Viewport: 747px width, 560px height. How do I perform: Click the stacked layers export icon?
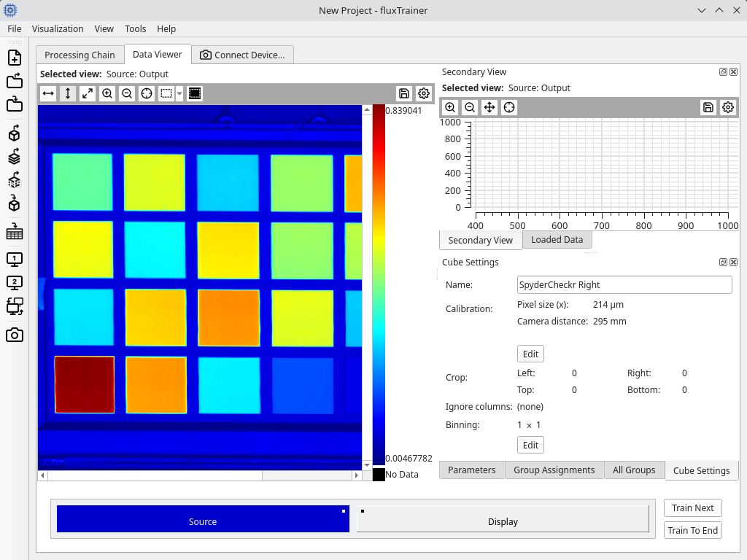click(15, 157)
